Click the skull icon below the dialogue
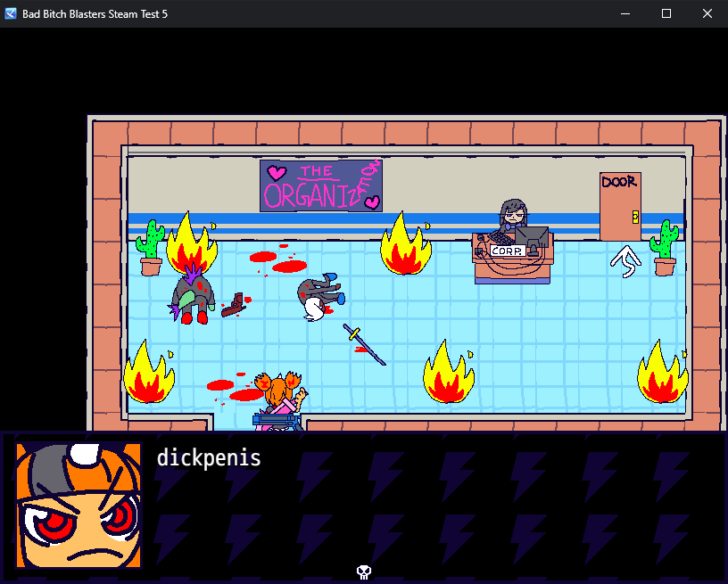The height and width of the screenshot is (584, 728). pyautogui.click(x=363, y=572)
